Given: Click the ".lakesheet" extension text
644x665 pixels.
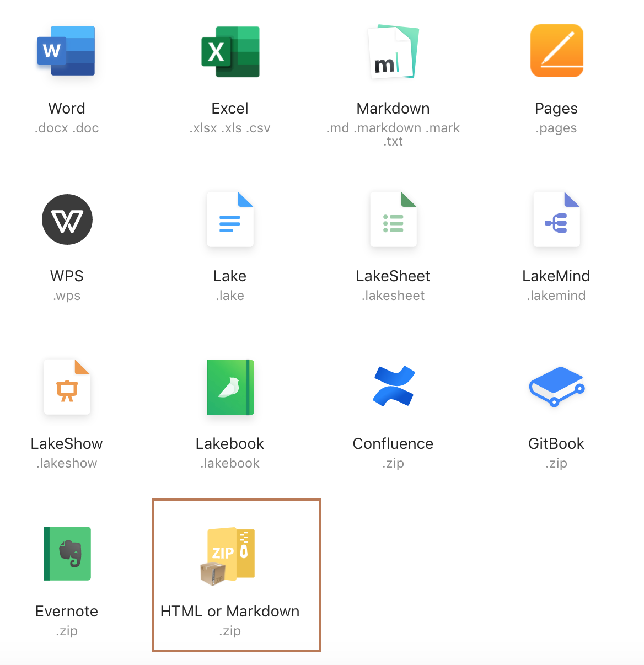Looking at the screenshot, I should (393, 296).
